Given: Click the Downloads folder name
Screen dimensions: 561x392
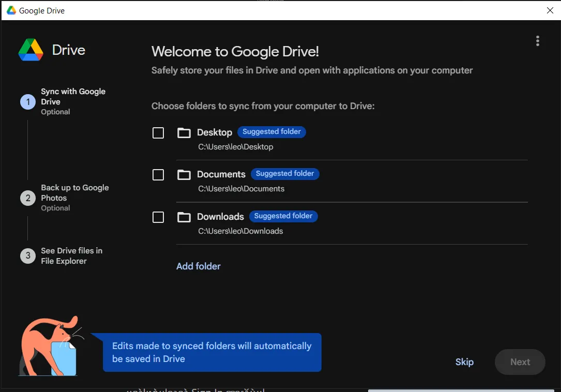Looking at the screenshot, I should 220,217.
